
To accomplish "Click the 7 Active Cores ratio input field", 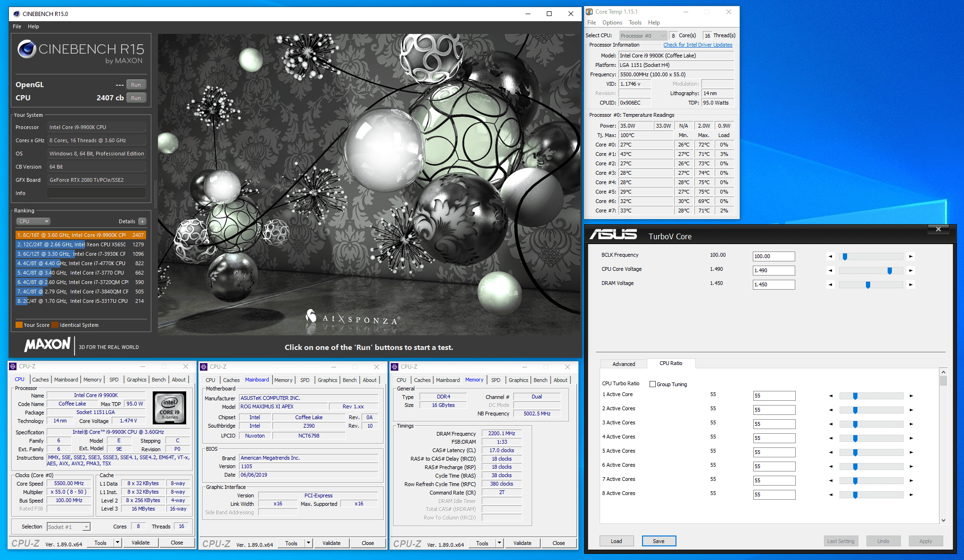I will pos(774,481).
